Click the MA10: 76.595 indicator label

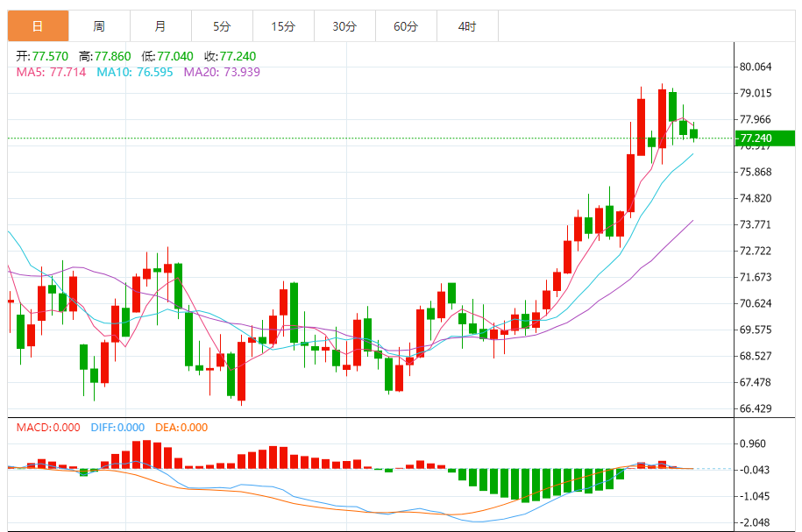click(x=135, y=72)
